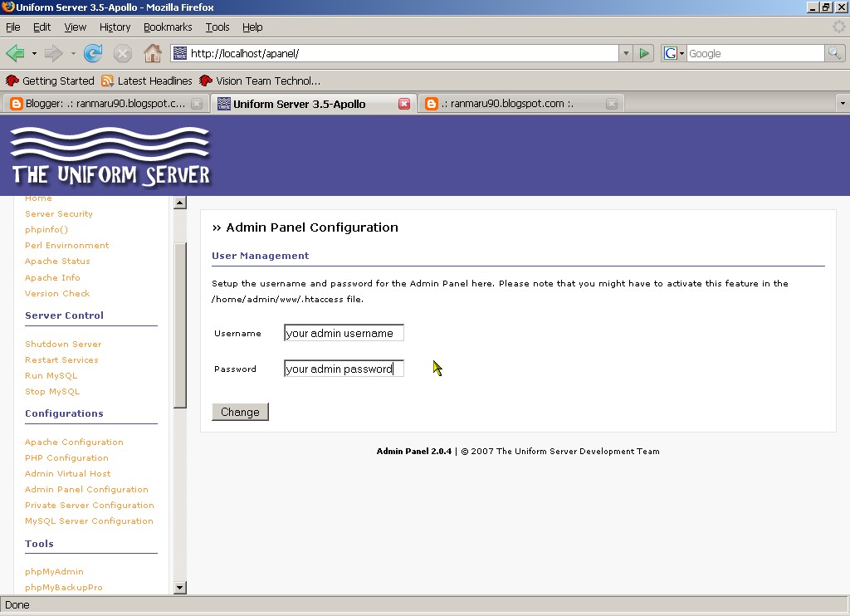This screenshot has width=850, height=616.
Task: Open the Getting Started bookmark
Action: point(50,81)
